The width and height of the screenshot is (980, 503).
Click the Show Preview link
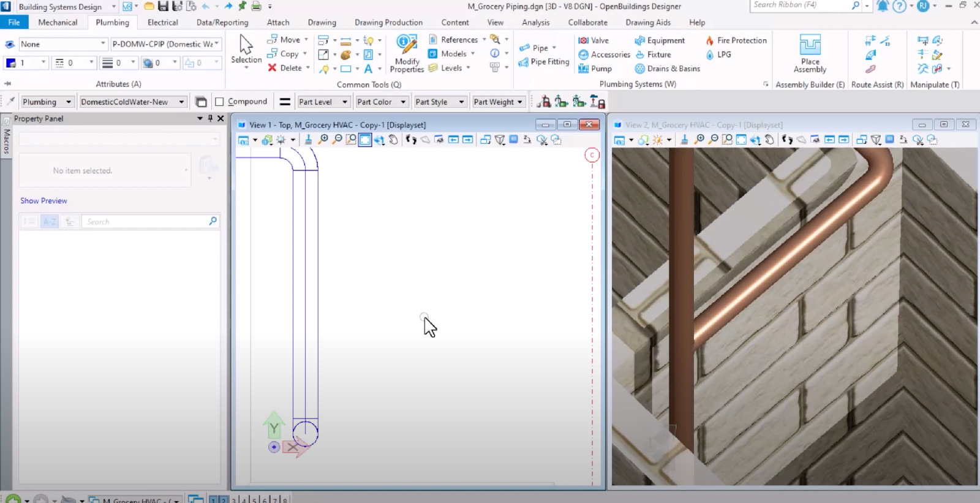coord(43,201)
